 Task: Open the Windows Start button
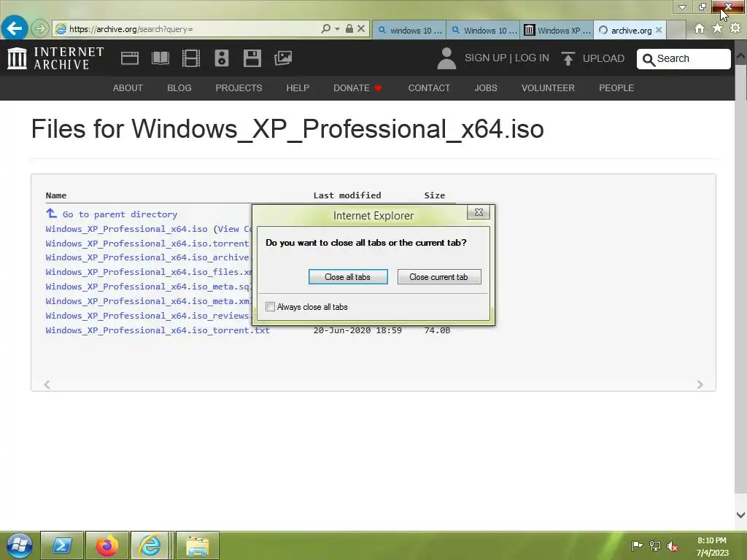click(19, 545)
